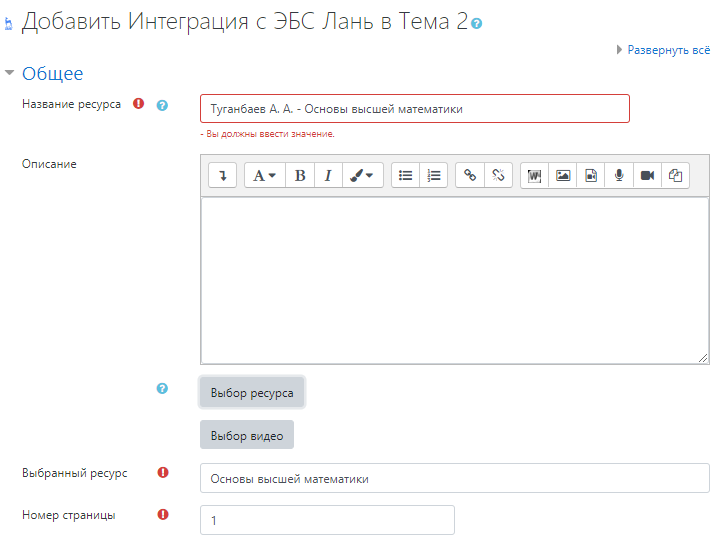Record audio with the microphone icon

[619, 175]
